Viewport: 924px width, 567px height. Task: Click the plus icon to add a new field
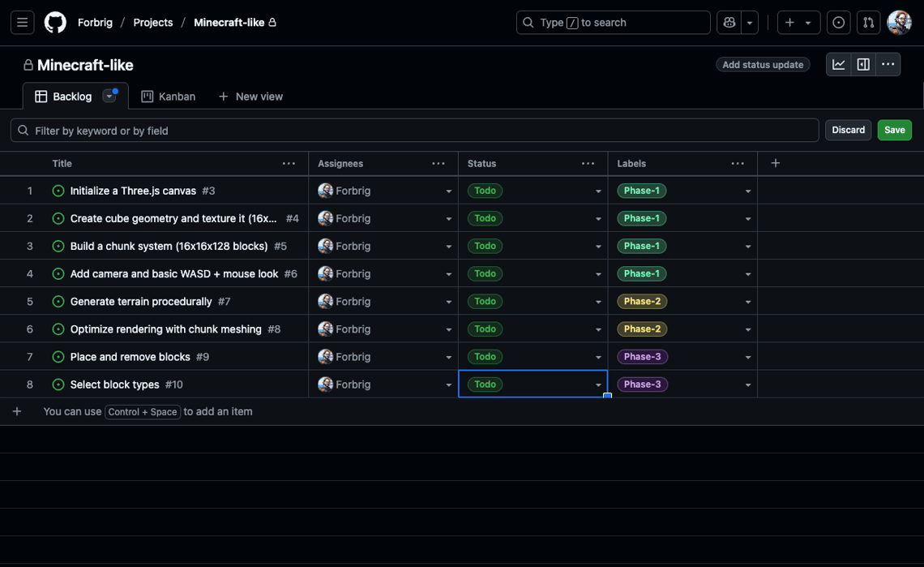775,163
